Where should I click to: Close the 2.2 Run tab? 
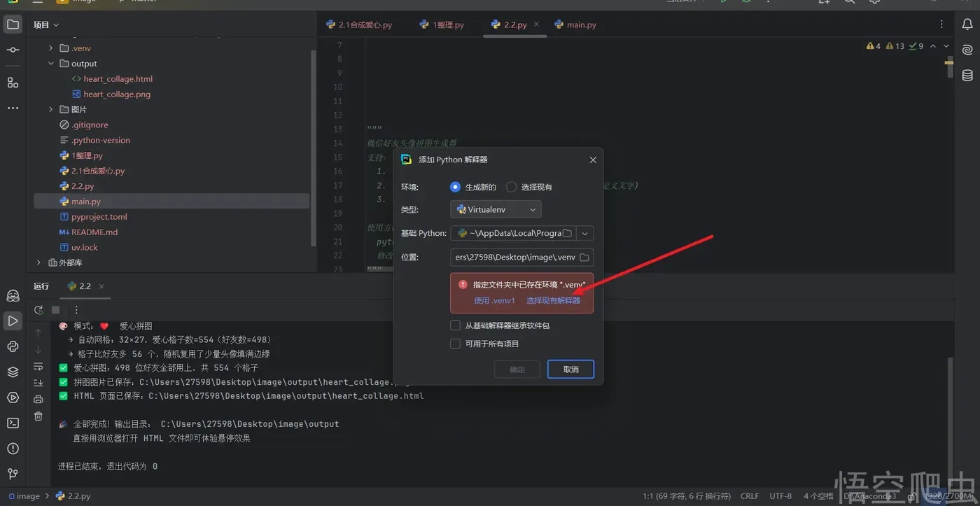tap(101, 286)
